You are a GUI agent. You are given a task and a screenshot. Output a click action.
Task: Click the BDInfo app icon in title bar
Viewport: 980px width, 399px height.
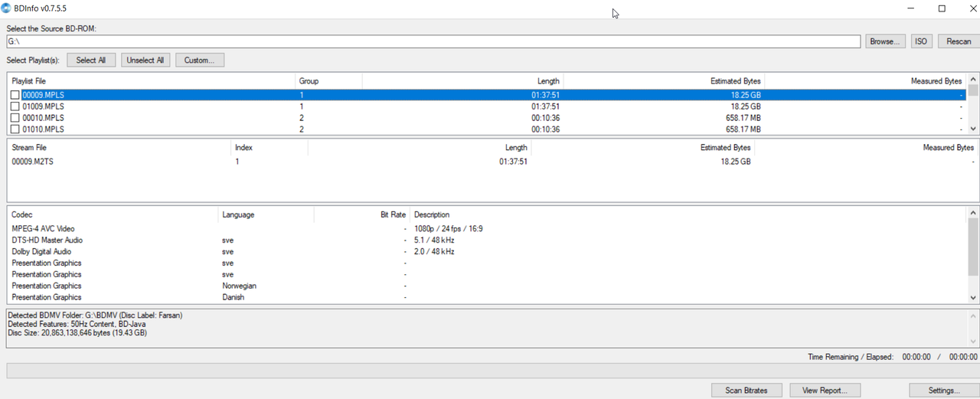point(7,8)
